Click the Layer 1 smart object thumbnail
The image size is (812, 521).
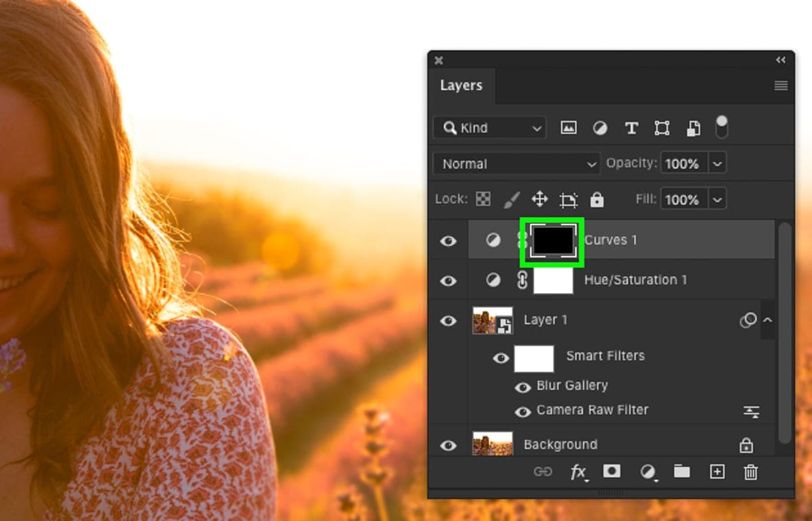[x=493, y=321]
